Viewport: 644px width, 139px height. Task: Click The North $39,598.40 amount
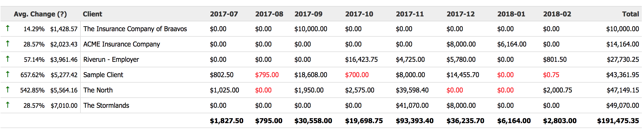(x=412, y=90)
